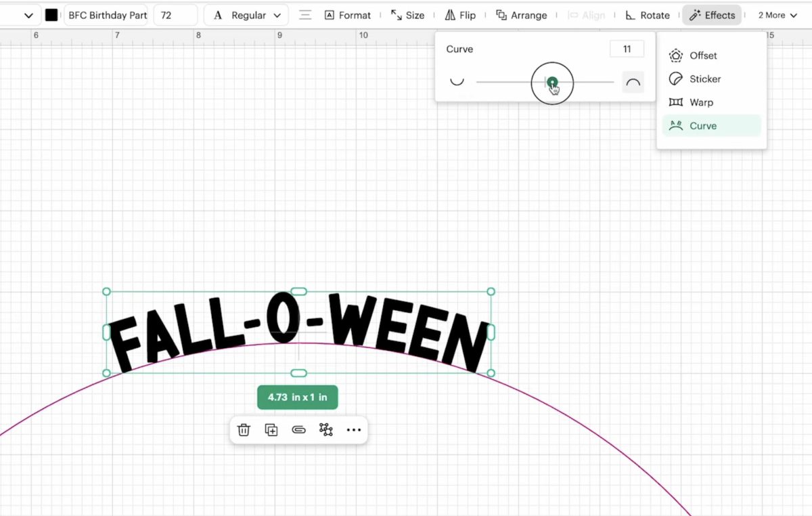Open the partially visible dropdown chevron at far left
The image size is (812, 516).
click(x=28, y=15)
